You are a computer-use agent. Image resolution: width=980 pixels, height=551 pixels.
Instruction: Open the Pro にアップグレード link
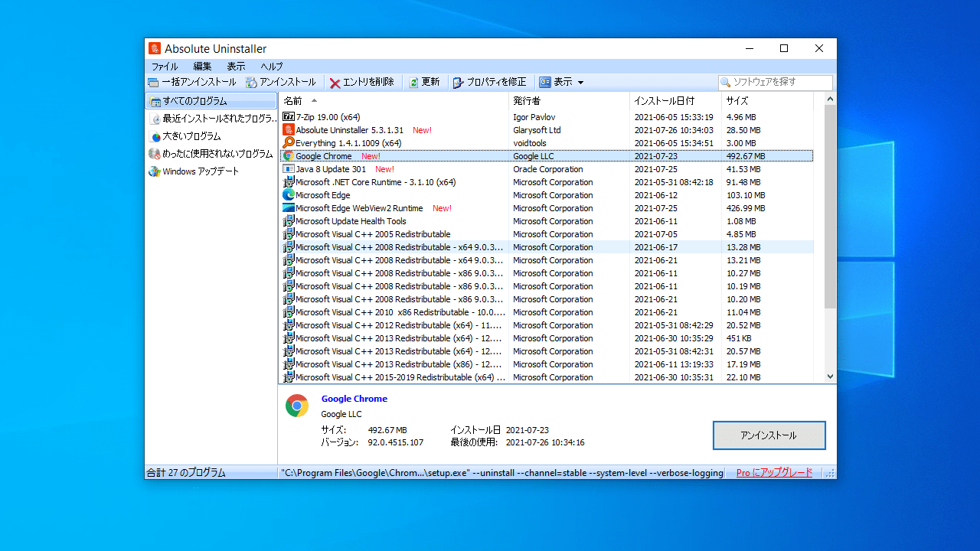pos(774,473)
